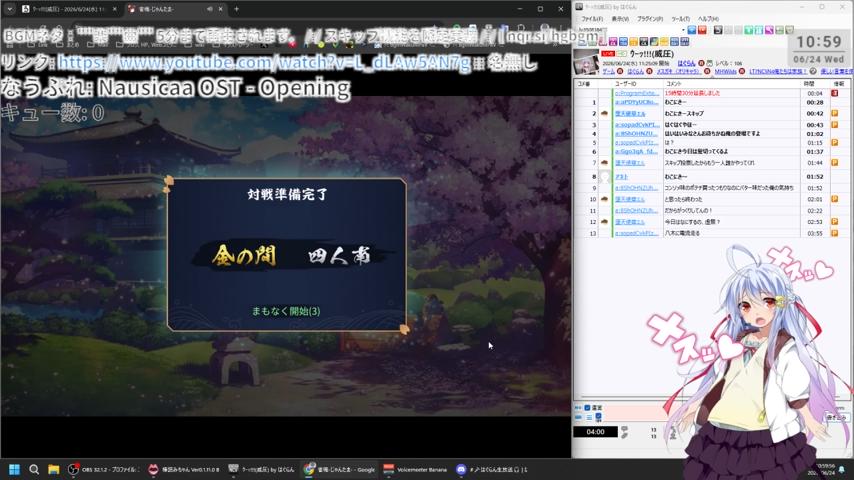Click premium icon on comment row 7

(834, 162)
